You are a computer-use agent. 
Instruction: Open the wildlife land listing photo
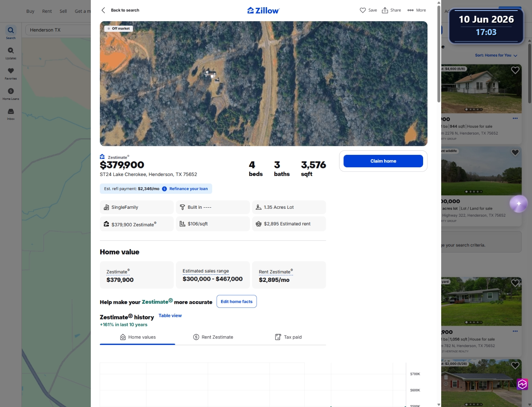(x=482, y=171)
